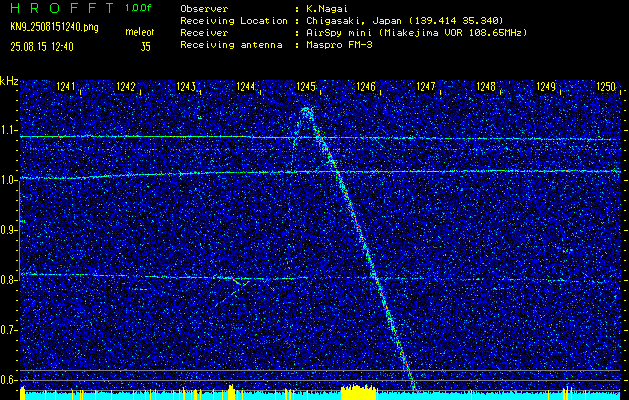Select the Maspro FM-3 antenna text

click(339, 45)
